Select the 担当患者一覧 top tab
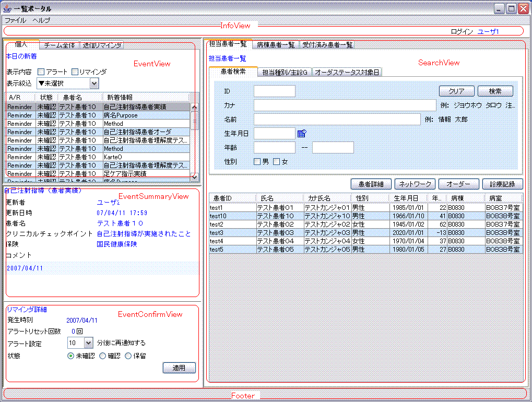Image resolution: width=532 pixels, height=402 pixels. pos(228,44)
